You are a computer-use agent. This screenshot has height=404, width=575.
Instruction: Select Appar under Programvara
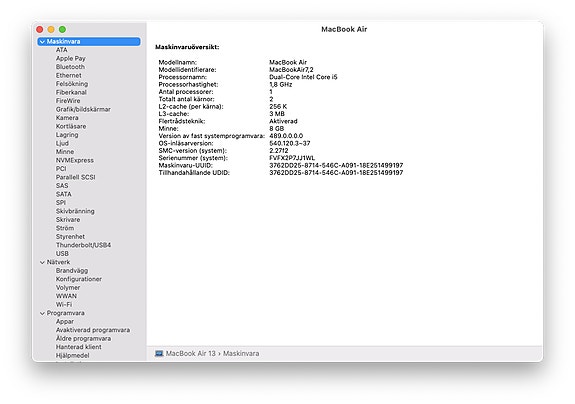coord(65,322)
